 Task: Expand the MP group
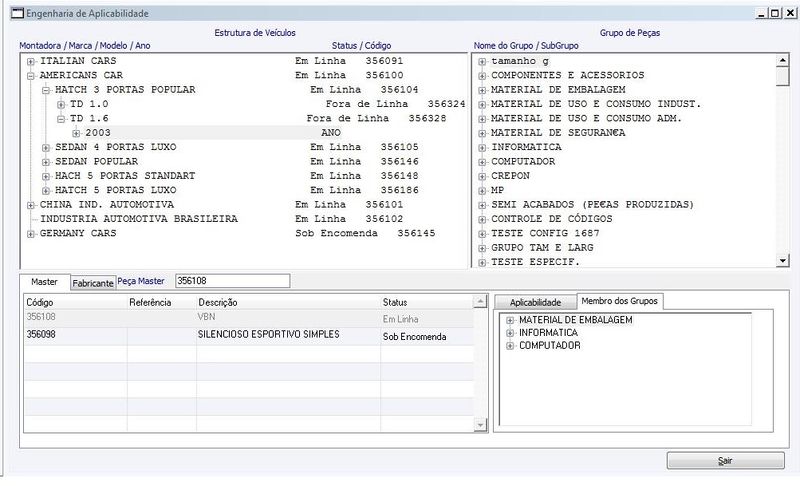click(482, 191)
